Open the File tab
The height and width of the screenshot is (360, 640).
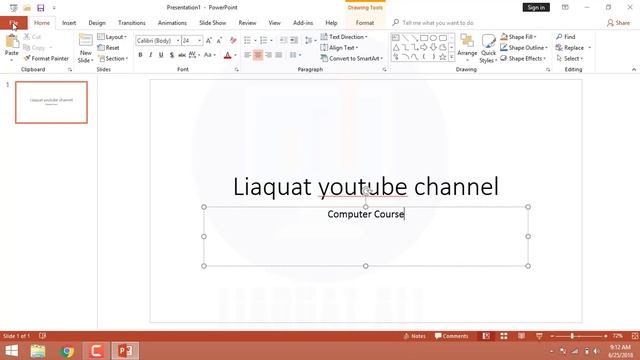click(13, 23)
